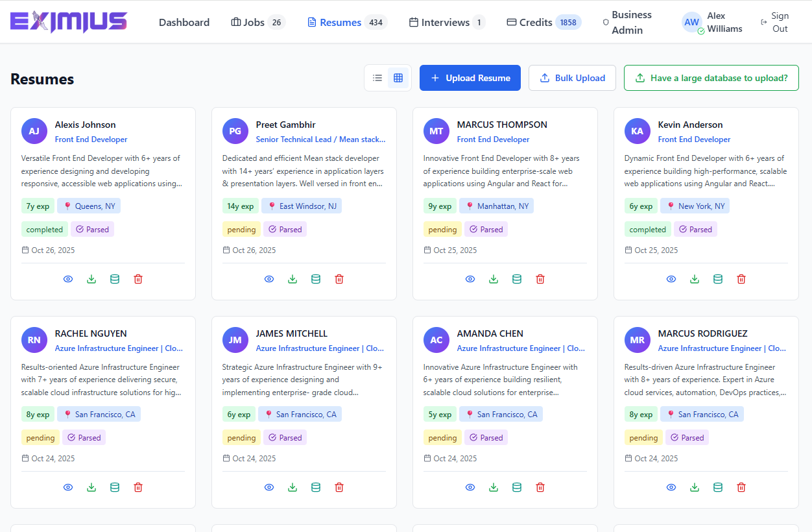This screenshot has height=532, width=812.
Task: Click the trash icon on RACHEL NGUYEN's card
Action: [138, 487]
